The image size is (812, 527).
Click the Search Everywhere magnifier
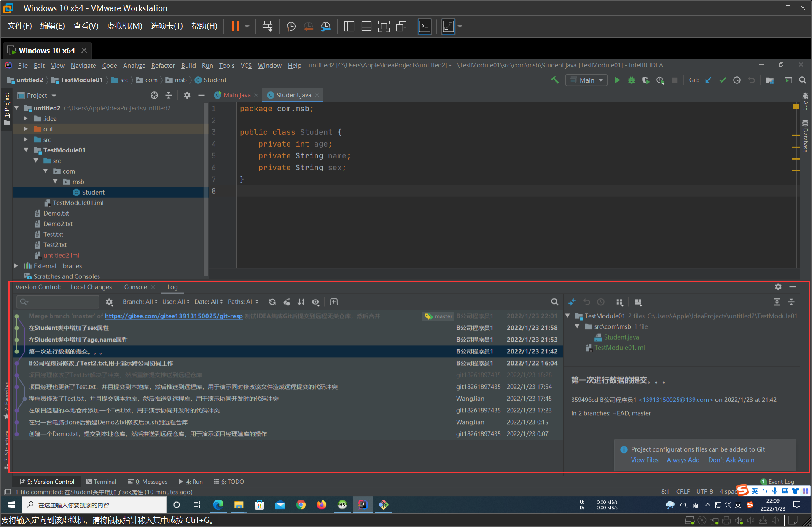coord(803,80)
